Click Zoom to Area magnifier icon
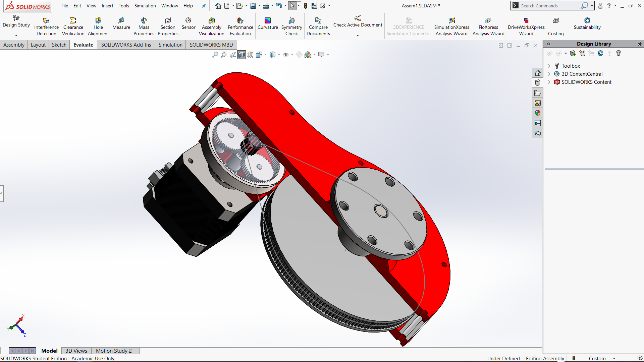The height and width of the screenshot is (362, 644). click(224, 55)
